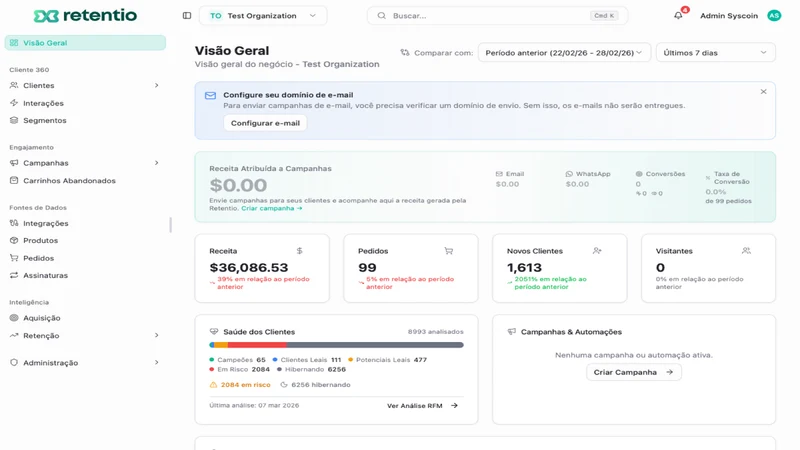The width and height of the screenshot is (800, 450).
Task: Expand the Retenção submenu chevron
Action: 157,335
